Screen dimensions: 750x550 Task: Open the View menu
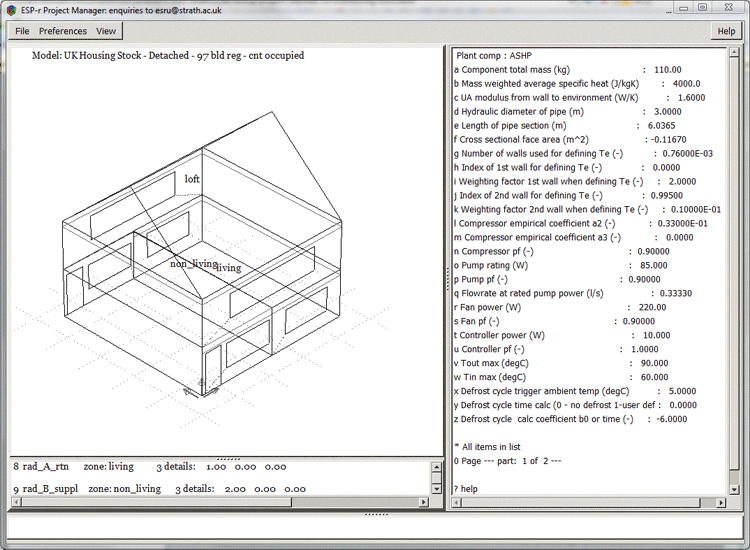pos(106,31)
